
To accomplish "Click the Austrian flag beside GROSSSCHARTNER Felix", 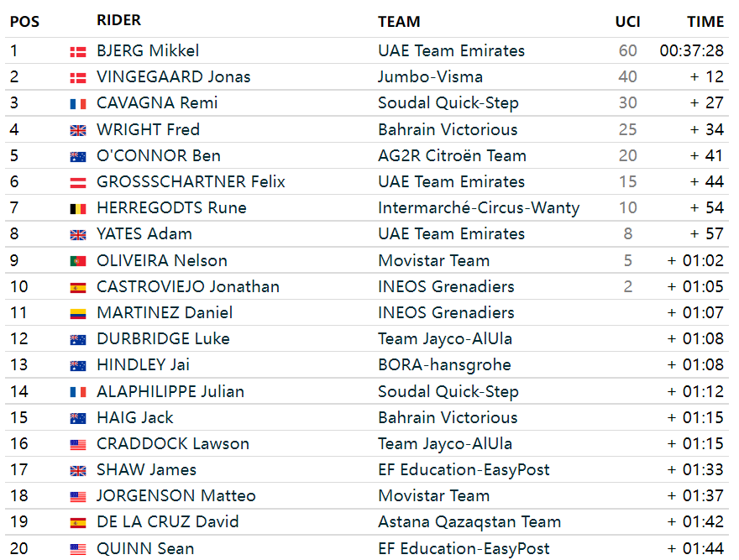I will pos(78,182).
